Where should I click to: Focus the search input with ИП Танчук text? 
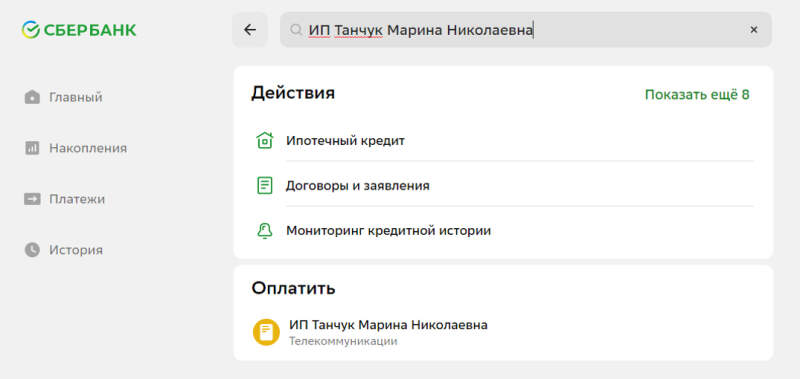click(x=526, y=30)
